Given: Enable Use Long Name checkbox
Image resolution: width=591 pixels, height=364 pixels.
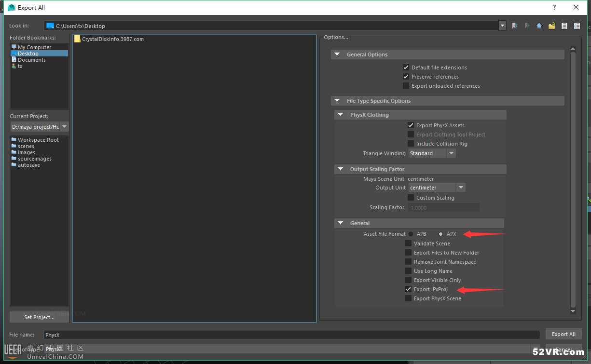Looking at the screenshot, I should coord(408,271).
